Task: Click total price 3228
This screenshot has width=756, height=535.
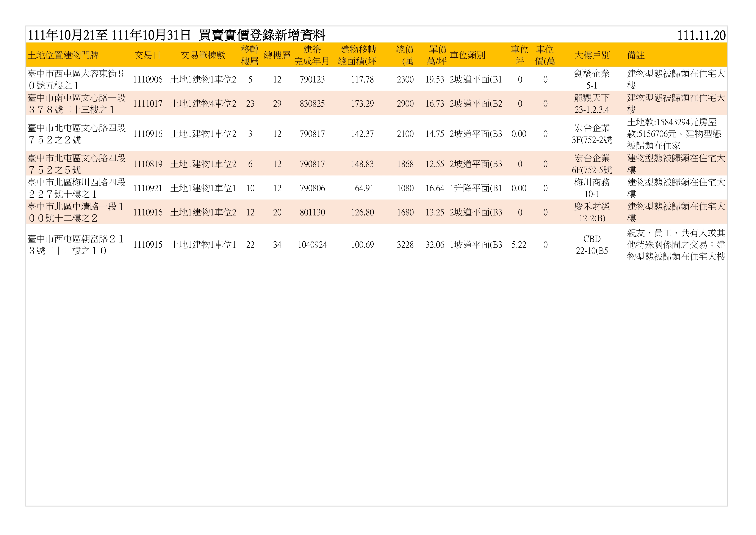Action: (x=405, y=245)
